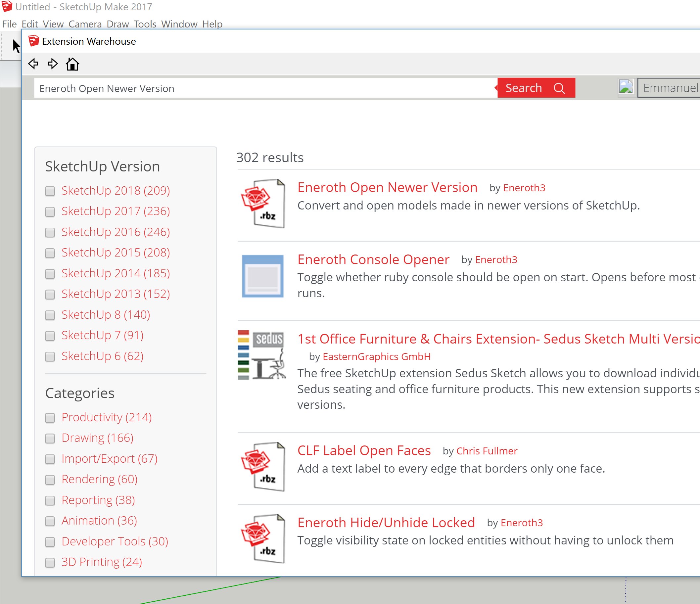Open the Draw menu
The image size is (700, 604).
(x=117, y=24)
